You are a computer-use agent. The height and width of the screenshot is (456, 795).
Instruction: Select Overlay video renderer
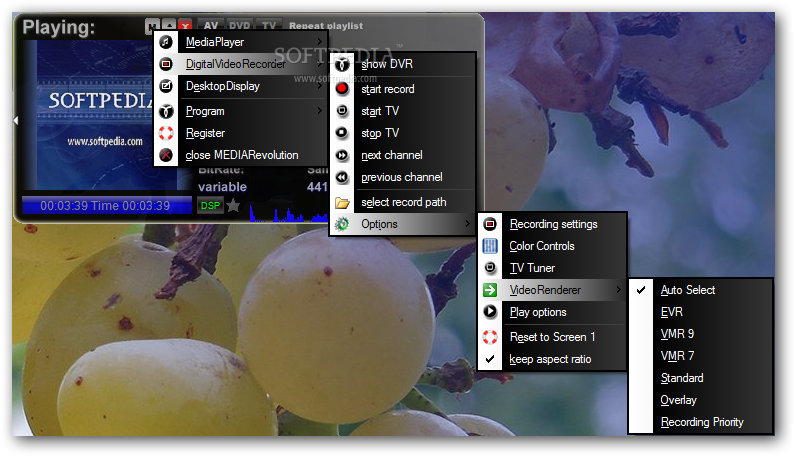tap(701, 400)
